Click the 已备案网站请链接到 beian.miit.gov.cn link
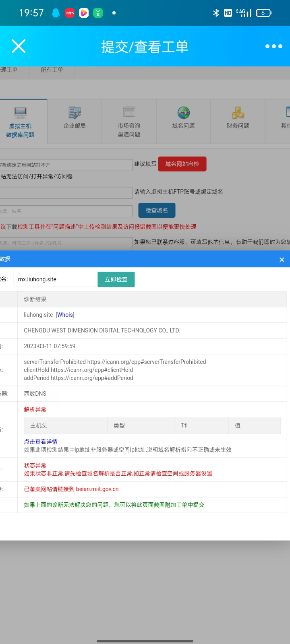290x644 pixels. [x=71, y=489]
